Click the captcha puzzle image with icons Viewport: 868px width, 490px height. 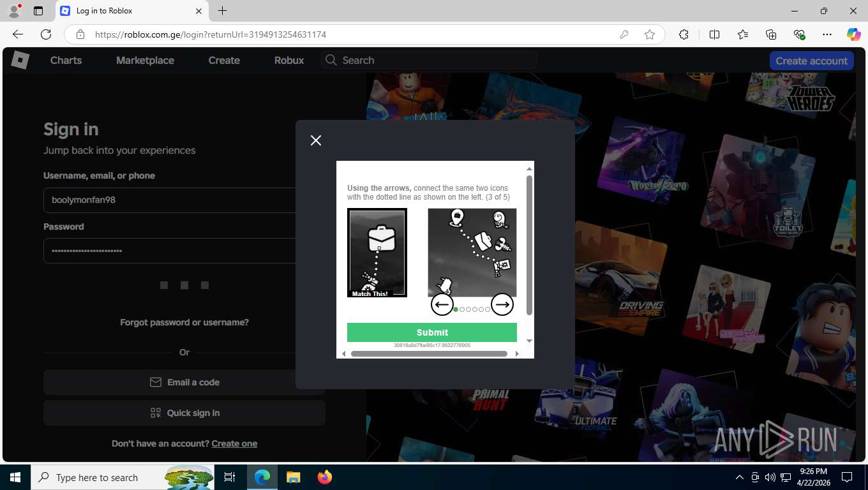(472, 253)
